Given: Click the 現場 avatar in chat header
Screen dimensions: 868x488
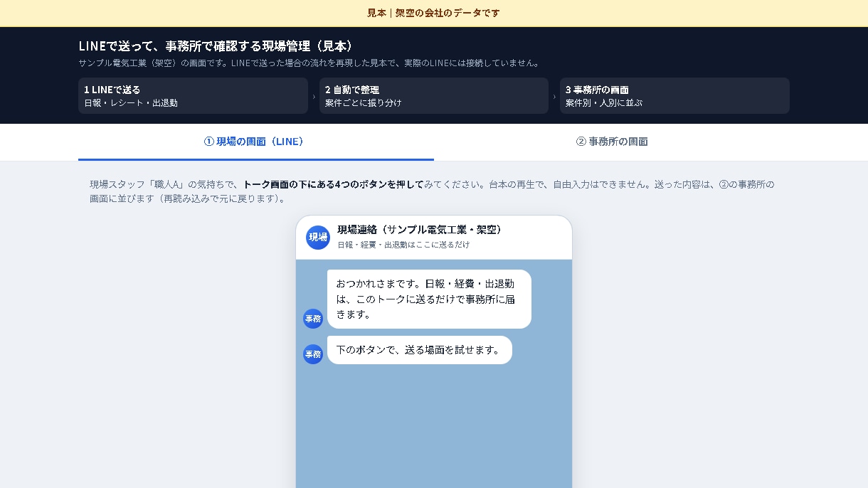Looking at the screenshot, I should tap(318, 238).
